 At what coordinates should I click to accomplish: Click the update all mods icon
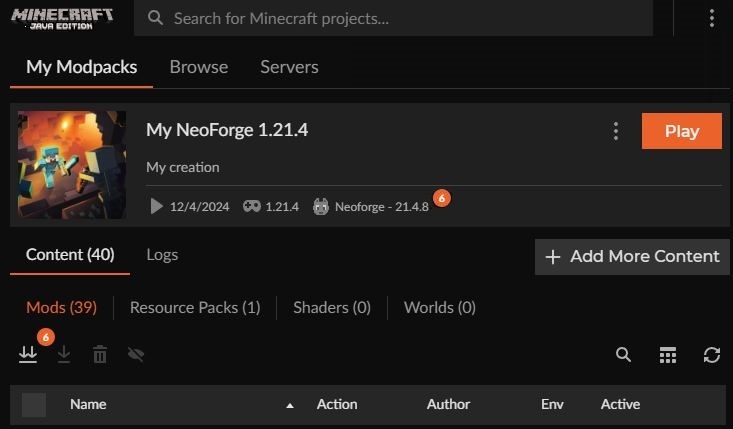(28, 355)
